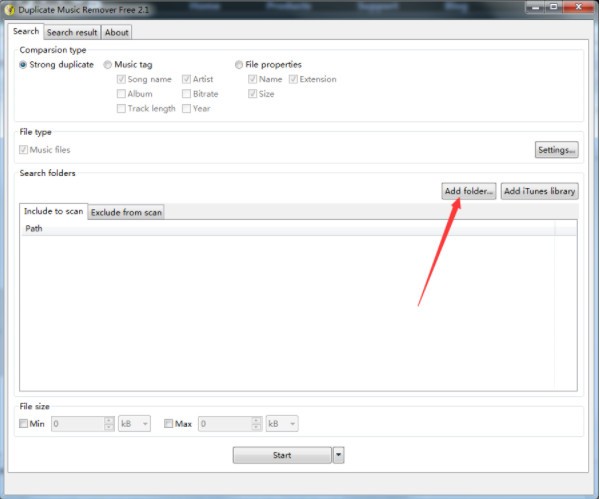The height and width of the screenshot is (499, 600).
Task: Close the Duplicate Music Remover window
Action: pyautogui.click(x=579, y=7)
